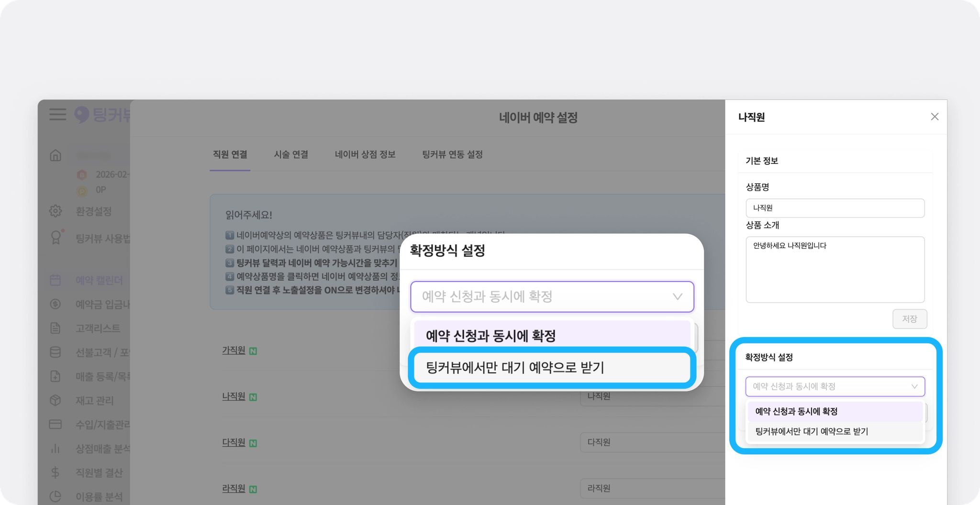Click the Naver N badge beside 나직원
The height and width of the screenshot is (505, 980).
click(253, 397)
